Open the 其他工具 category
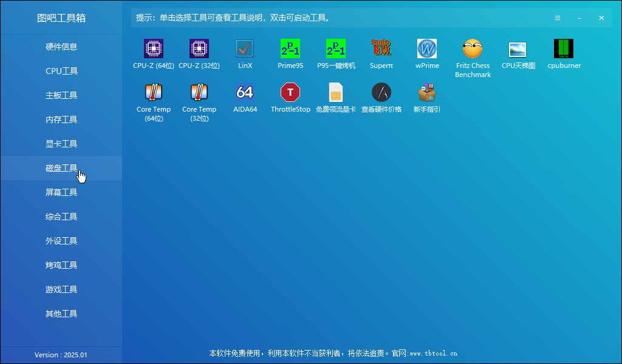This screenshot has width=622, height=364. 61,313
